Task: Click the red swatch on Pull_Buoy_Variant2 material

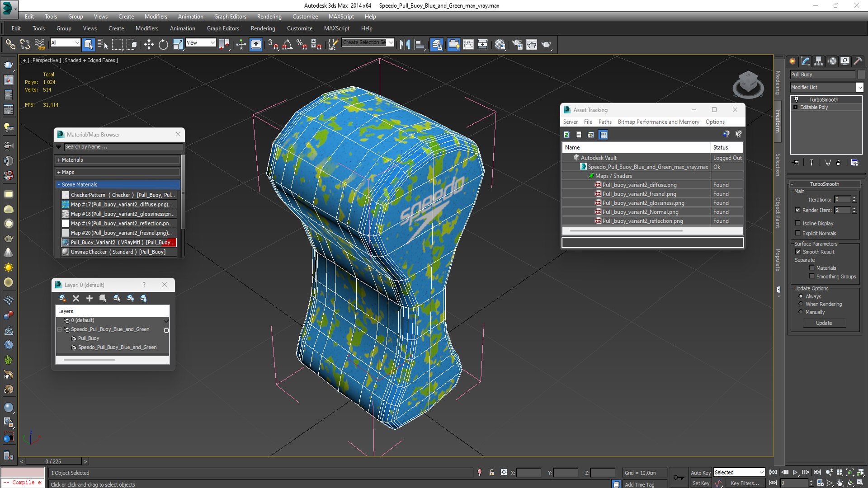Action: 172,243
